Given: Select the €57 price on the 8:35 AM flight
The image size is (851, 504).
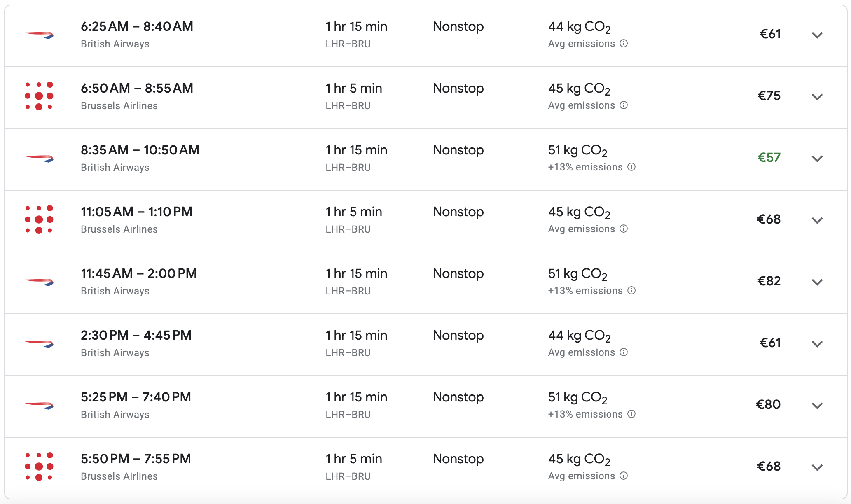Looking at the screenshot, I should 769,157.
